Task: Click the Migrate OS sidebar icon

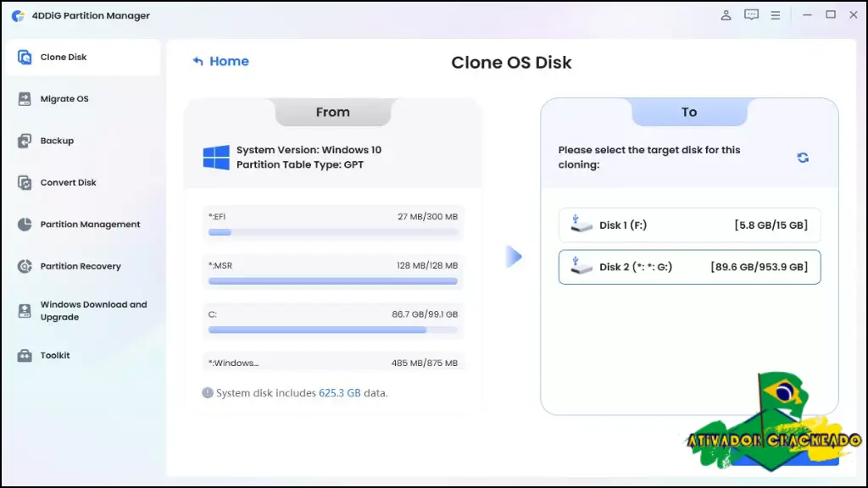Action: pyautogui.click(x=25, y=99)
